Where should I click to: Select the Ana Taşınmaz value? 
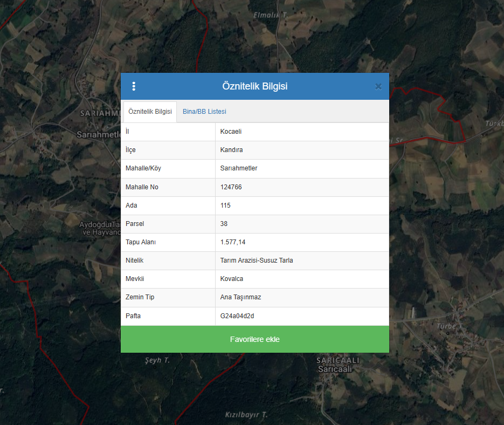[240, 297]
